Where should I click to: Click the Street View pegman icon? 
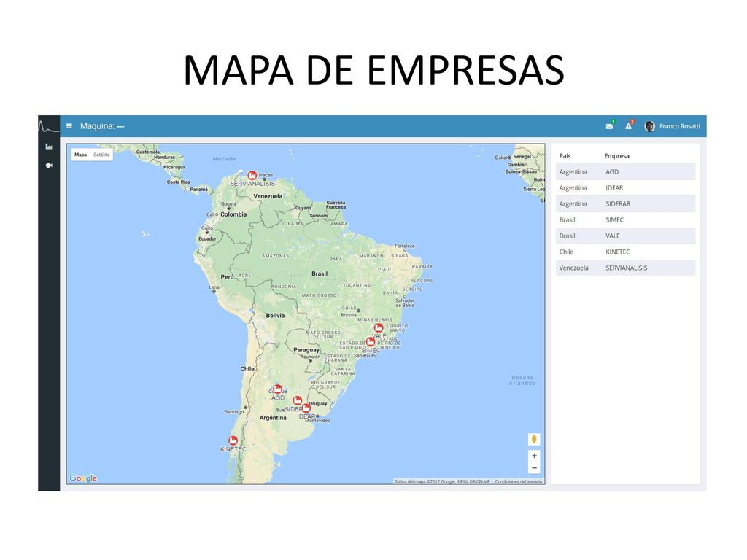(534, 439)
